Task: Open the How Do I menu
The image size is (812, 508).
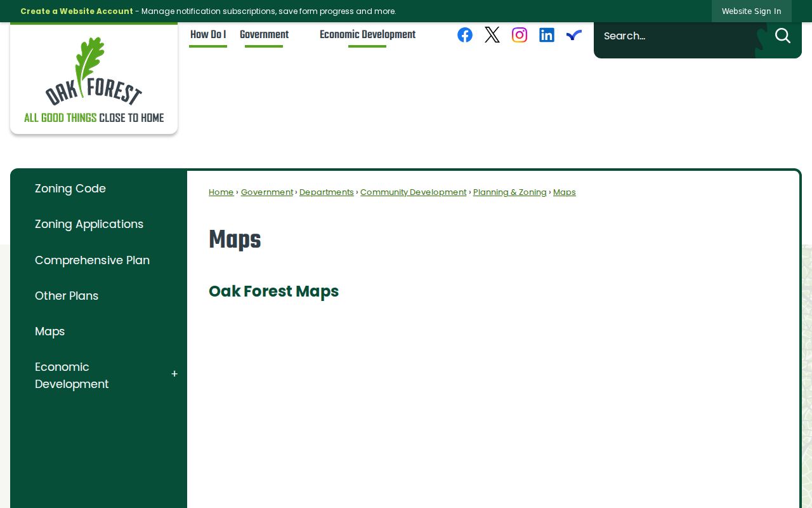Action: [208, 35]
